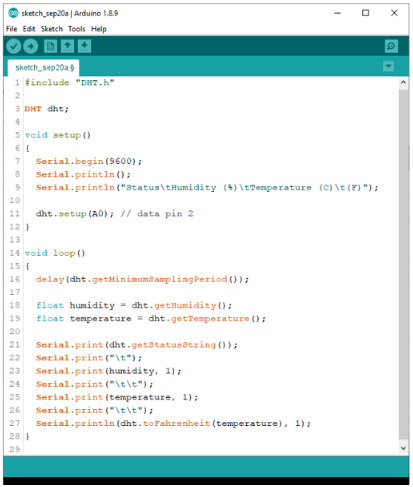Click the scrollbar up arrow
Screen dimensions: 413x487
(403, 82)
